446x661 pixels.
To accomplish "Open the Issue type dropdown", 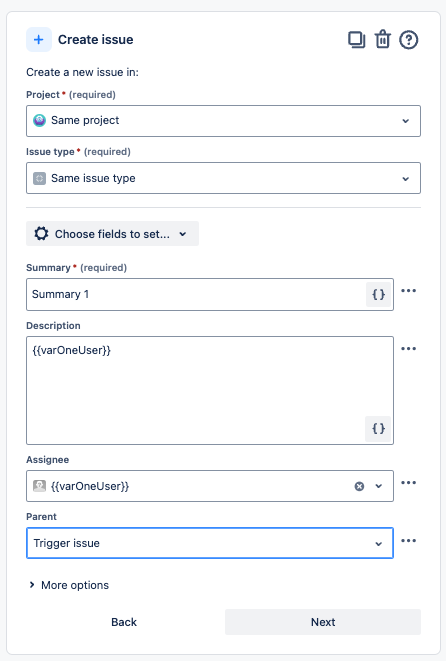I will pyautogui.click(x=223, y=178).
